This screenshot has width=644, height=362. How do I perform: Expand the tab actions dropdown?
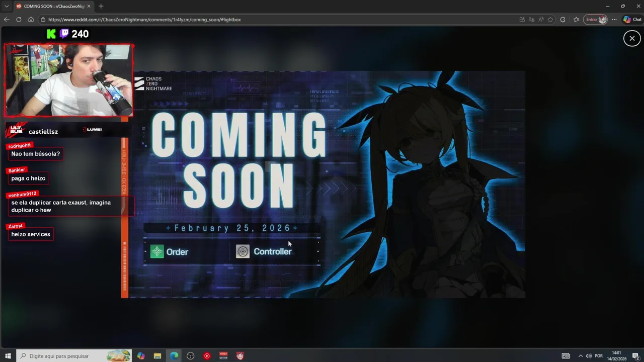6,6
